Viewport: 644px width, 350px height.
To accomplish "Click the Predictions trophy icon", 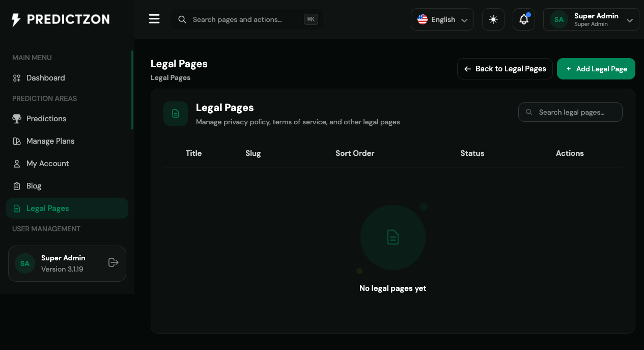I will click(17, 119).
